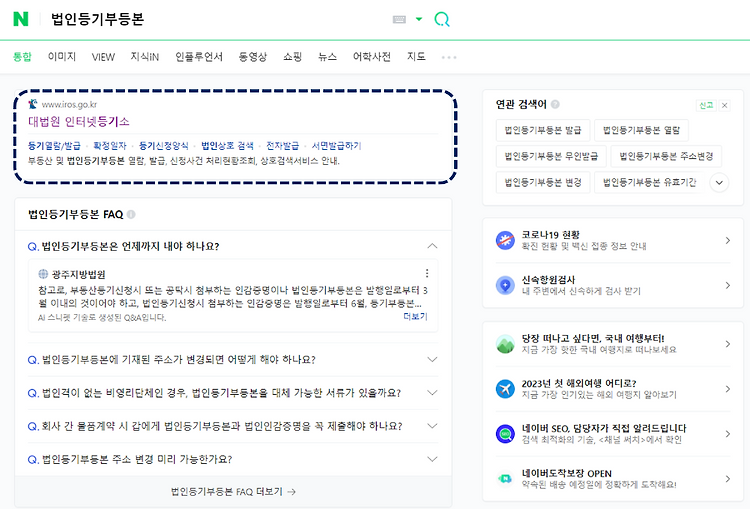Open the 네이버도착보장 OPEN chevron arrow

pos(728,479)
